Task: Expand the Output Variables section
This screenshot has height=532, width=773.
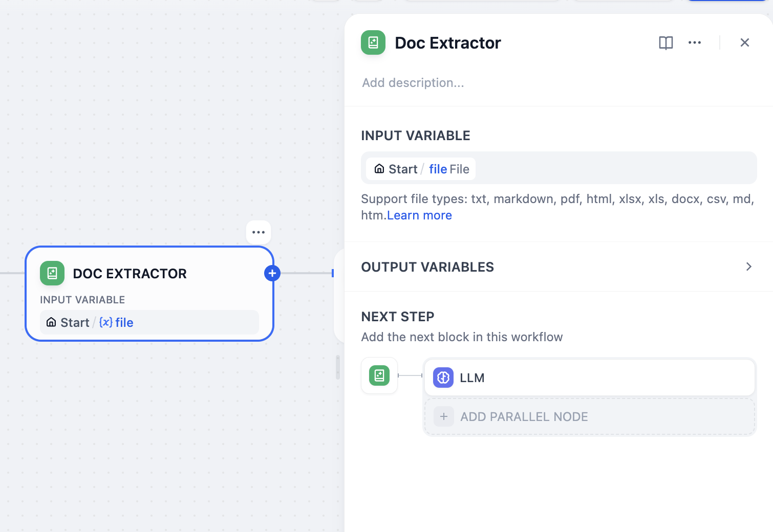Action: pos(748,267)
